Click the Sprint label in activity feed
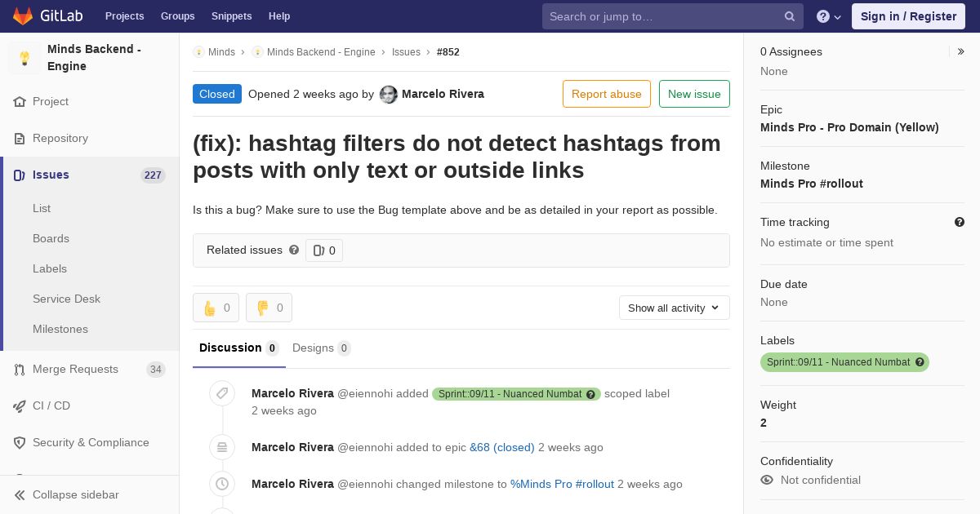This screenshot has width=980, height=514. click(x=516, y=394)
